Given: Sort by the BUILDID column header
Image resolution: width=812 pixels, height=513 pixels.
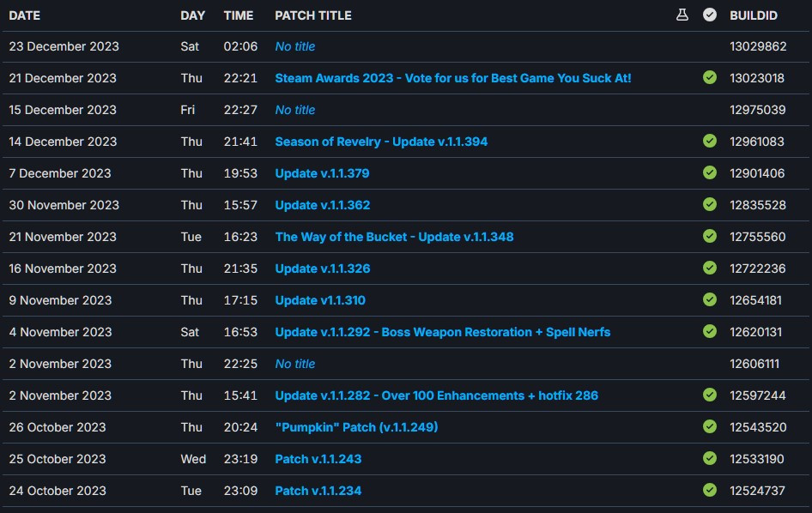Looking at the screenshot, I should tap(753, 15).
